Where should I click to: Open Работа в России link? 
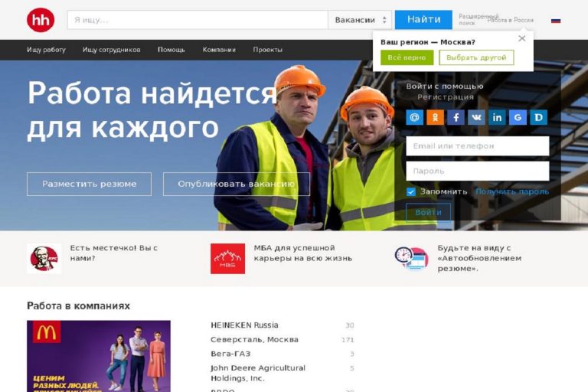coord(511,20)
